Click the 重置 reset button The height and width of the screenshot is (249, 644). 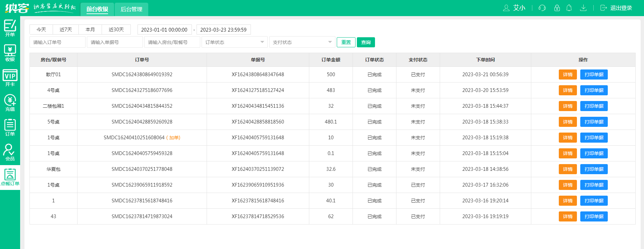tap(346, 42)
